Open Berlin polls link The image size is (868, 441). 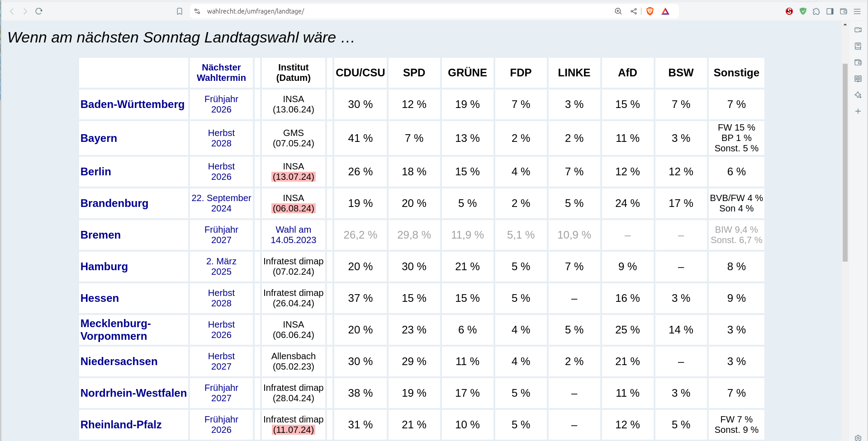(96, 172)
